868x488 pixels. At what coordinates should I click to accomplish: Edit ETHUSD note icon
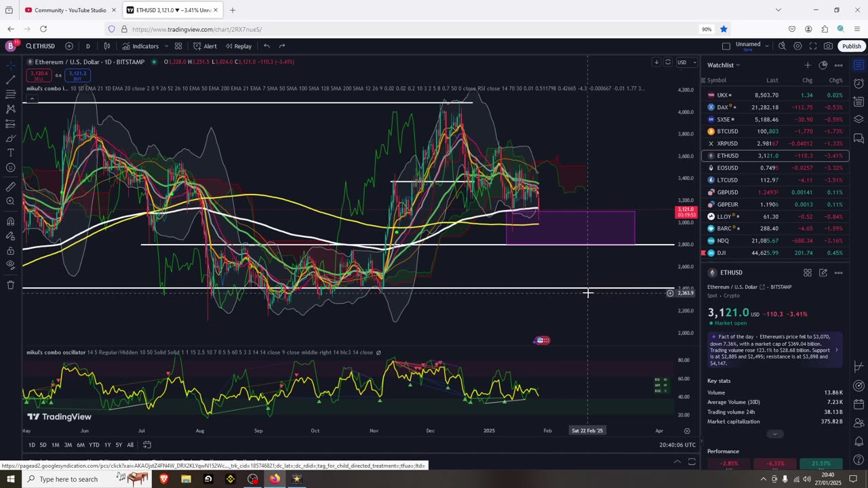(x=823, y=272)
